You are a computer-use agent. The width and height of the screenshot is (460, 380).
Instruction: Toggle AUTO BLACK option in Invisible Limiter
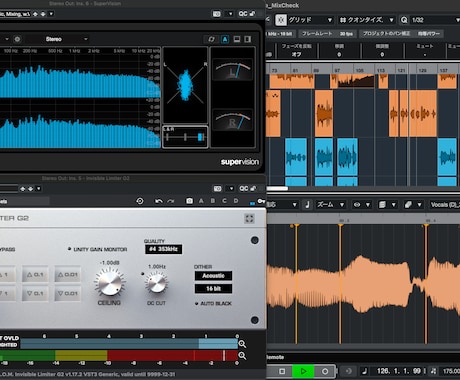tap(213, 304)
